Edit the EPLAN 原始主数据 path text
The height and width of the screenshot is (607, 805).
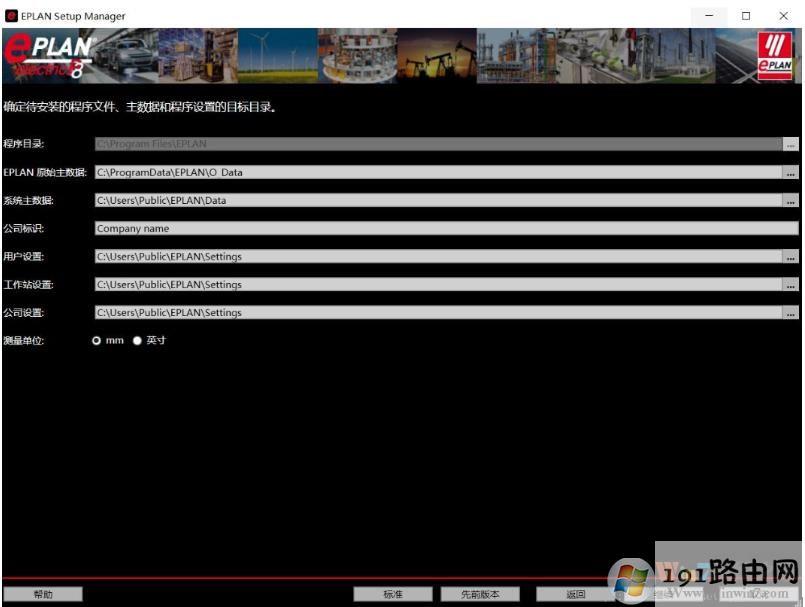click(400, 172)
